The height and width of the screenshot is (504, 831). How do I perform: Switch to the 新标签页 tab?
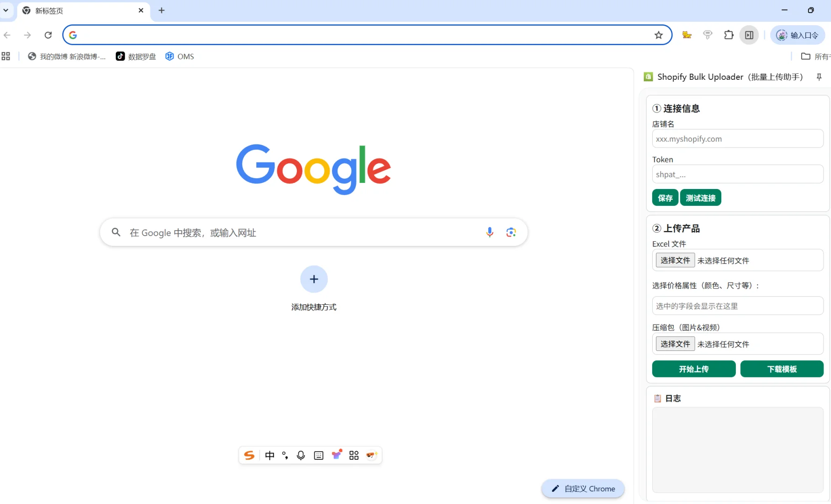(70, 10)
